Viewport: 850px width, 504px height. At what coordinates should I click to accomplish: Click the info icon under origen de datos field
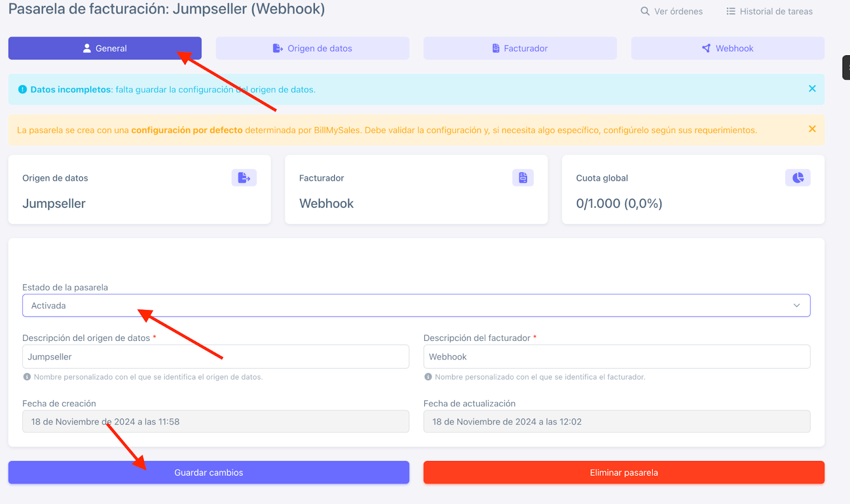coord(27,377)
